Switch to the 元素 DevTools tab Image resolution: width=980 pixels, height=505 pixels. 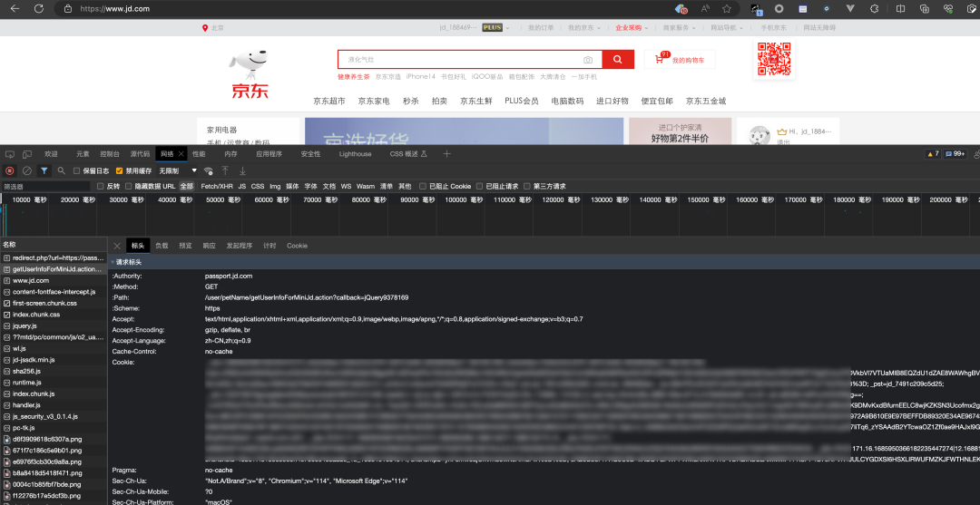pyautogui.click(x=83, y=153)
